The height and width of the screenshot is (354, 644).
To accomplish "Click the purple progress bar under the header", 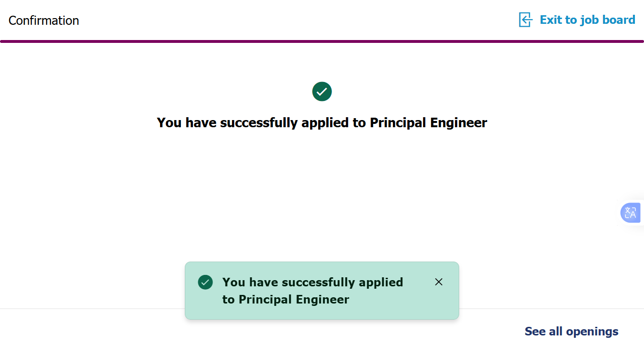I will (x=322, y=41).
